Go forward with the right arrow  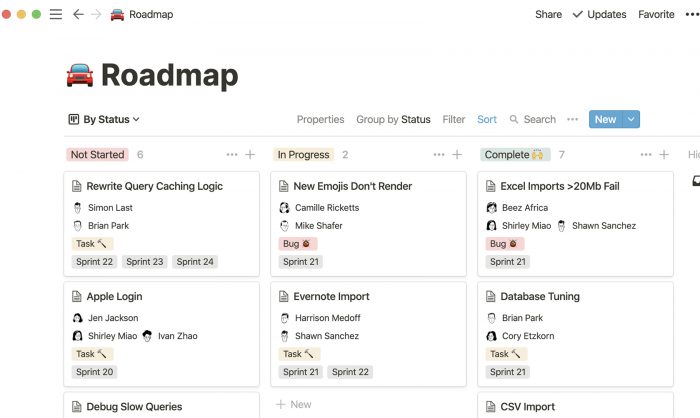[x=96, y=14]
